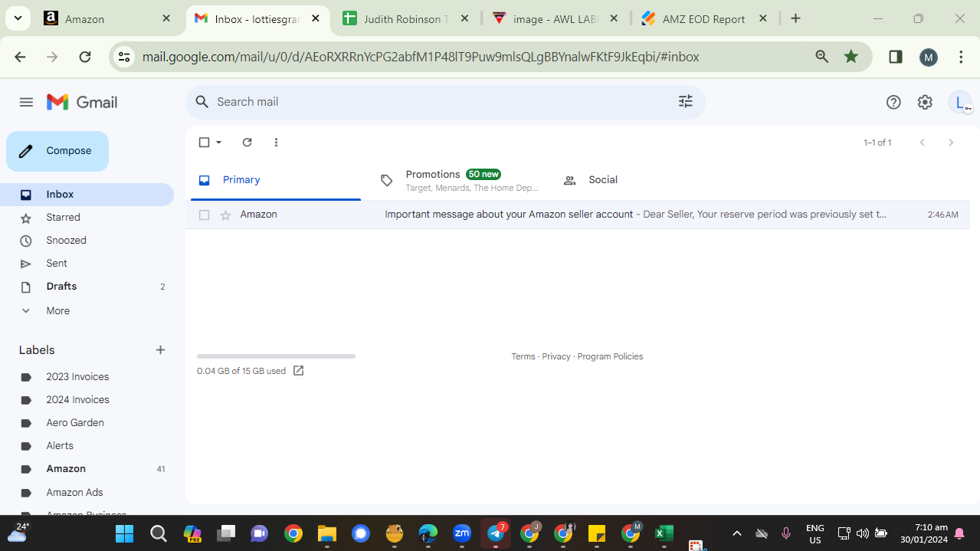The height and width of the screenshot is (551, 980).
Task: Click the address bar URL
Action: tap(421, 57)
